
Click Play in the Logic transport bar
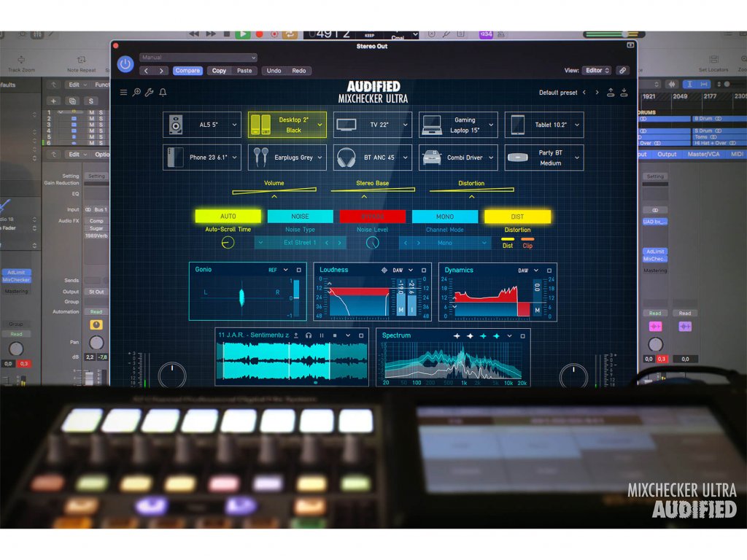click(x=242, y=34)
